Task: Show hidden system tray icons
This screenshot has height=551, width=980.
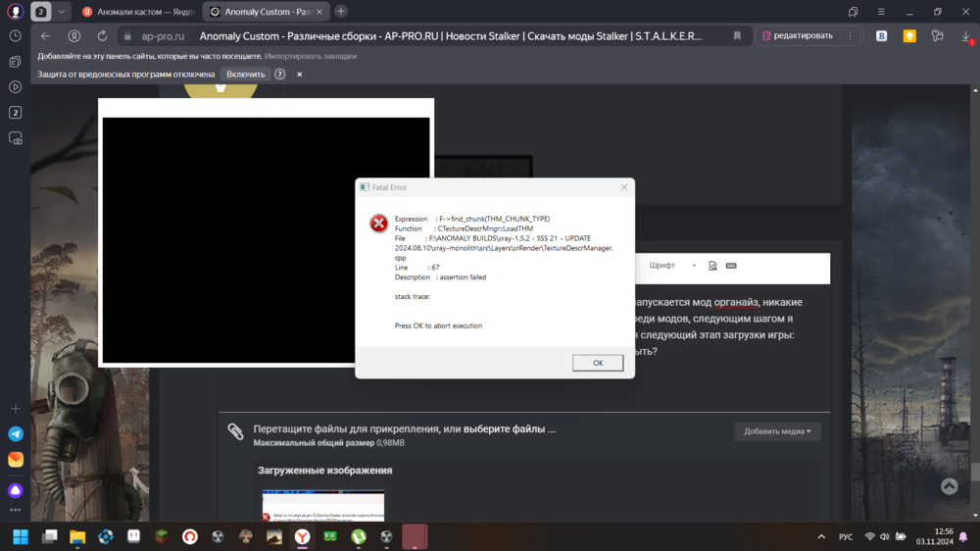Action: 821,536
